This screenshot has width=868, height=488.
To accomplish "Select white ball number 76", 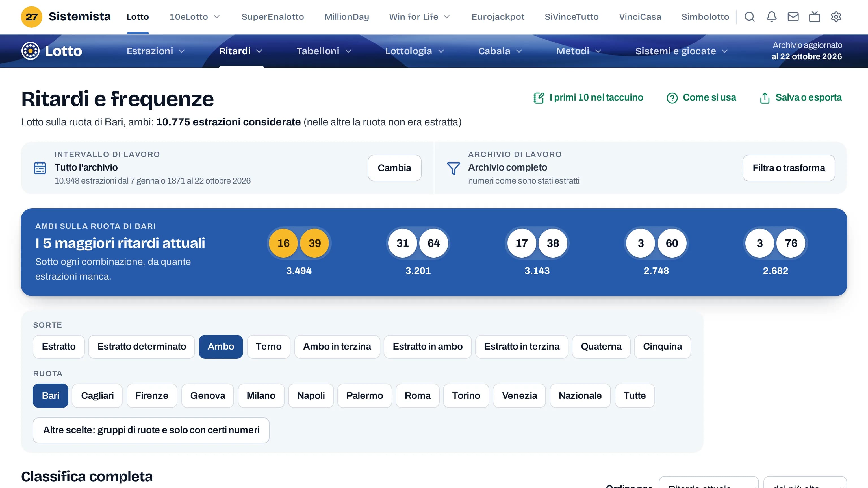I will tap(791, 243).
